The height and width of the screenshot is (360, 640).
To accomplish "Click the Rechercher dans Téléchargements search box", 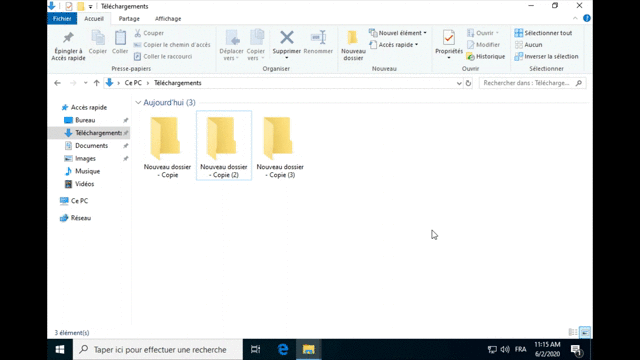I will (532, 83).
